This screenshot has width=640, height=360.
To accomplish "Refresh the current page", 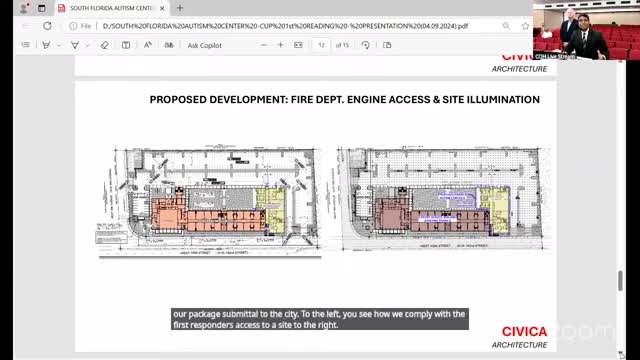I will (47, 26).
